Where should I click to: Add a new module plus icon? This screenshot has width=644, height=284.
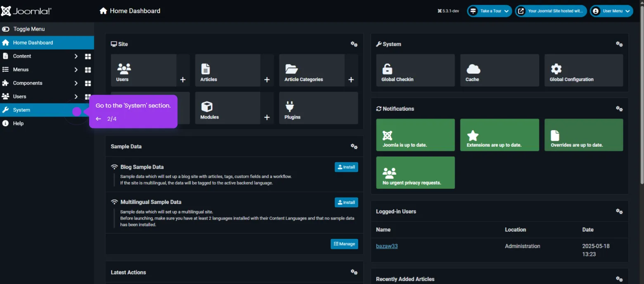pos(267,117)
